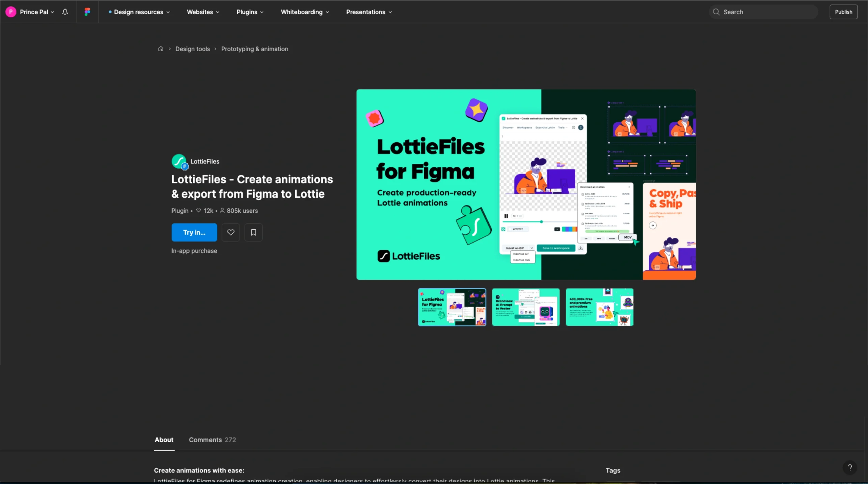The height and width of the screenshot is (484, 868).
Task: Click the plugin title text
Action: tap(252, 187)
